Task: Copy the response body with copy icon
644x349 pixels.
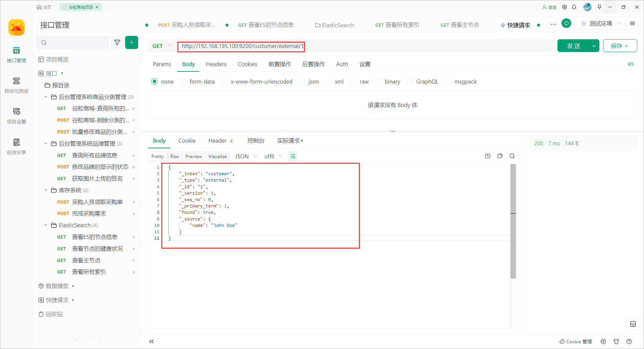Action: (x=500, y=156)
